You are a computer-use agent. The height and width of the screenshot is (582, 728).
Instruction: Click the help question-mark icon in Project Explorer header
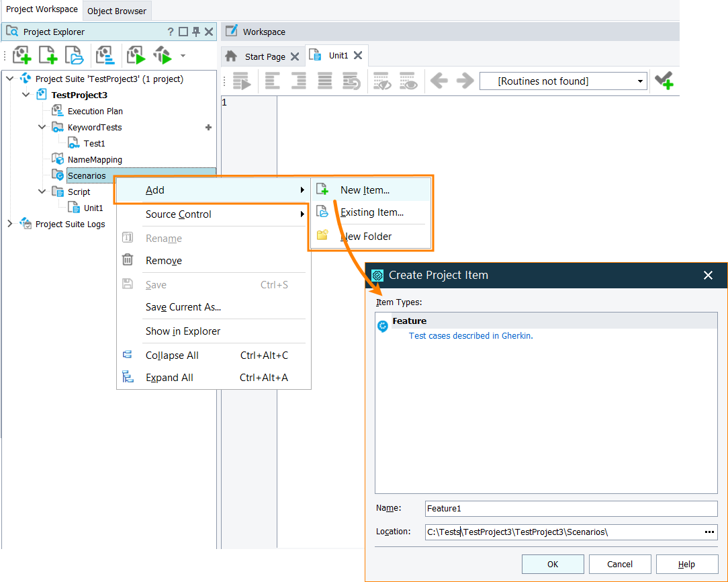click(171, 31)
